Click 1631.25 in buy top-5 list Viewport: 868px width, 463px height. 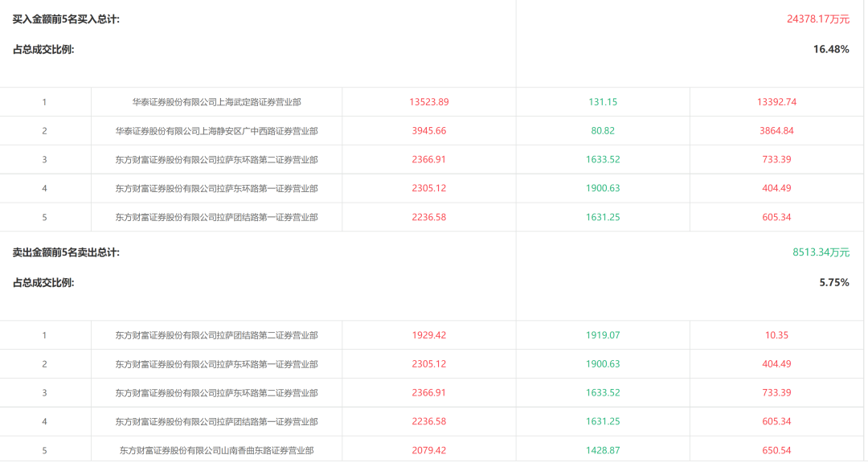click(x=603, y=217)
